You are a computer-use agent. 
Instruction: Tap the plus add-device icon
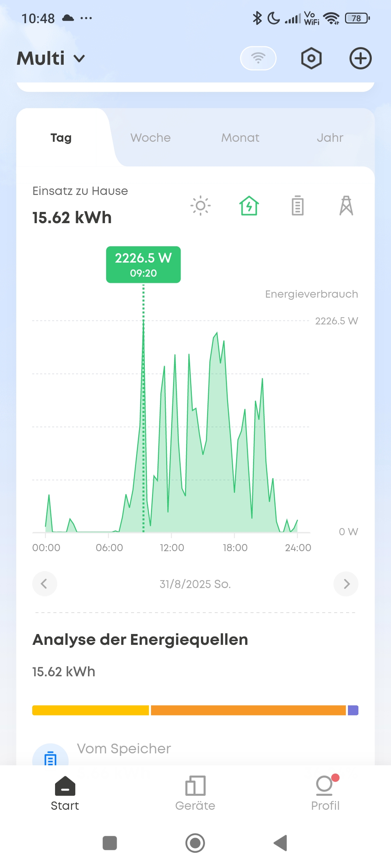click(361, 58)
